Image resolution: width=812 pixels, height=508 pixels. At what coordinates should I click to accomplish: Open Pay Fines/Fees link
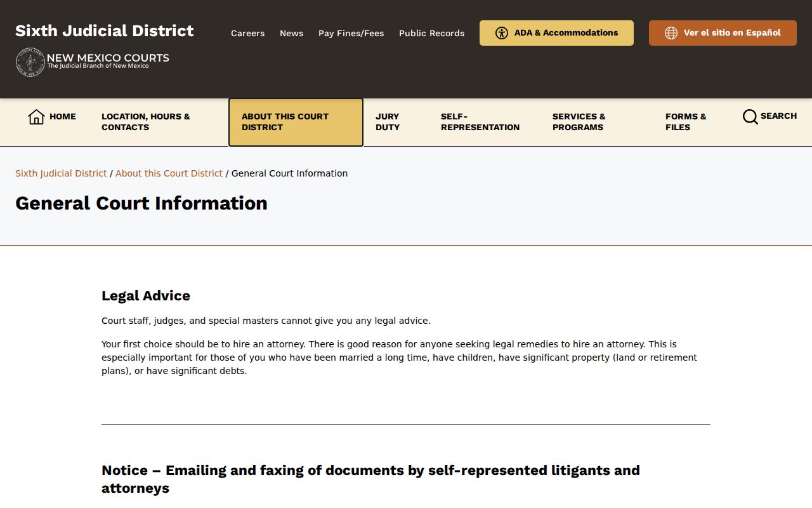pyautogui.click(x=351, y=33)
